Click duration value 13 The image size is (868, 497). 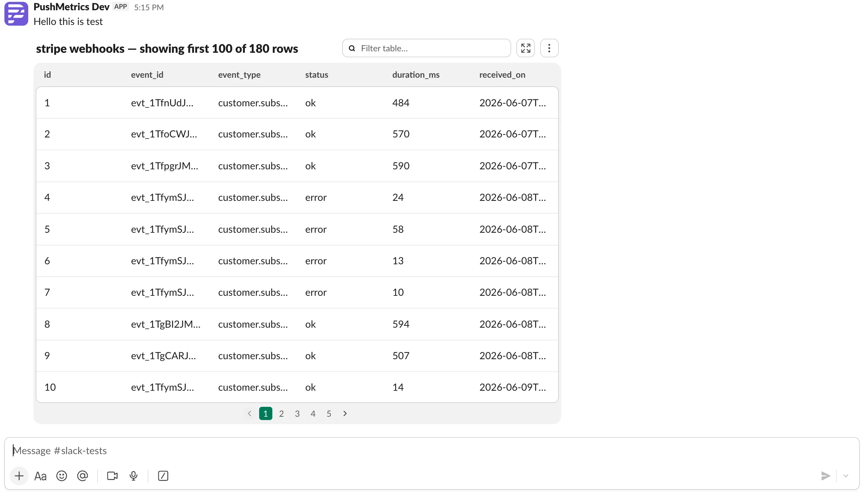[x=398, y=261]
